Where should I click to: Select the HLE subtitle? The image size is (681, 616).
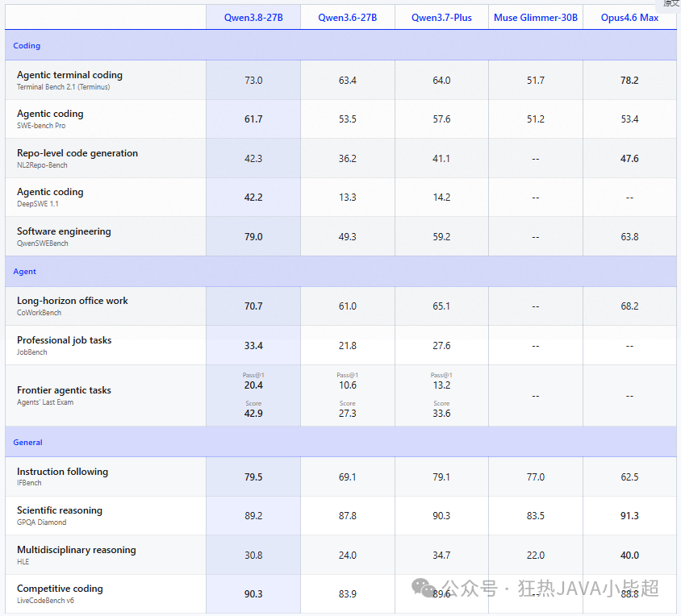coord(23,562)
